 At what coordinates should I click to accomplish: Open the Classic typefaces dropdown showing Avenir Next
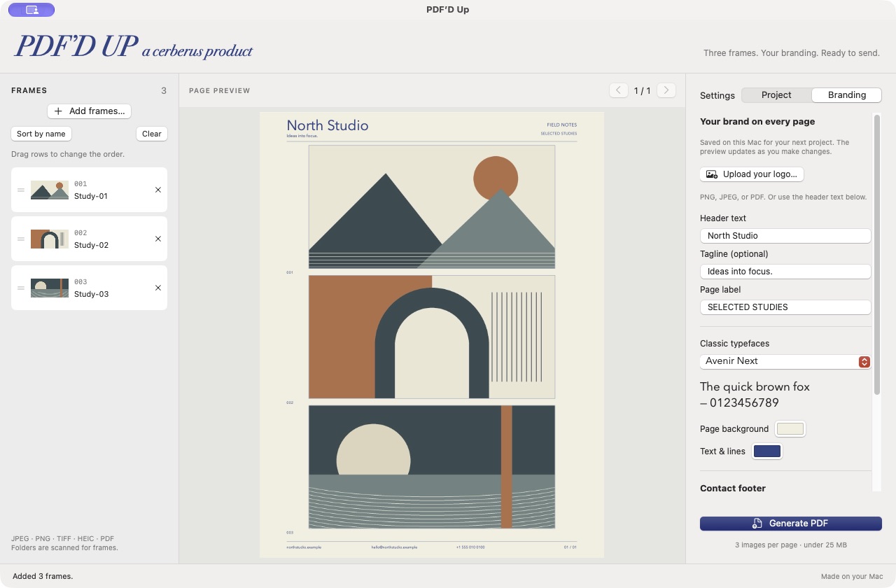pyautogui.click(x=785, y=361)
